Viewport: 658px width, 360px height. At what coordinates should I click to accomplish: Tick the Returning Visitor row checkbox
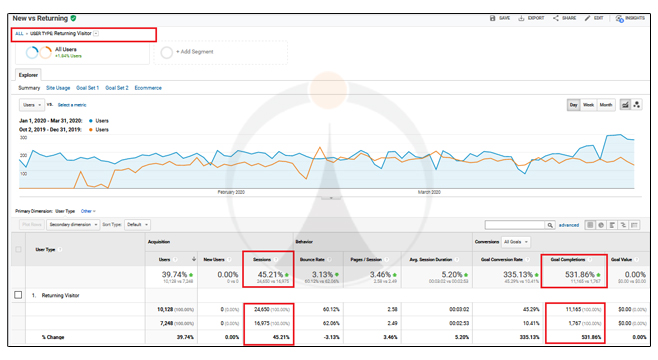coord(18,295)
